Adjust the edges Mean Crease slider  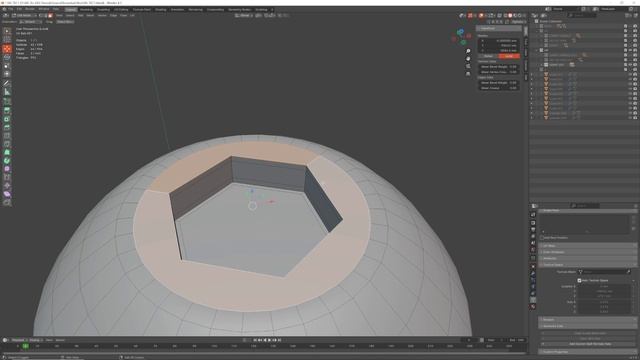(x=499, y=88)
